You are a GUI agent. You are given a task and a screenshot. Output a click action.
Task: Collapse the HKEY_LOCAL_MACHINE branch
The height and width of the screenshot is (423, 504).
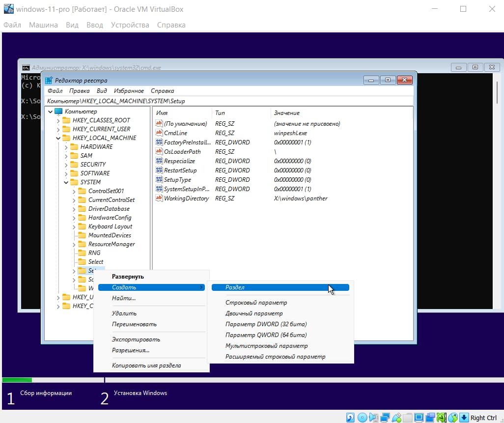point(58,138)
